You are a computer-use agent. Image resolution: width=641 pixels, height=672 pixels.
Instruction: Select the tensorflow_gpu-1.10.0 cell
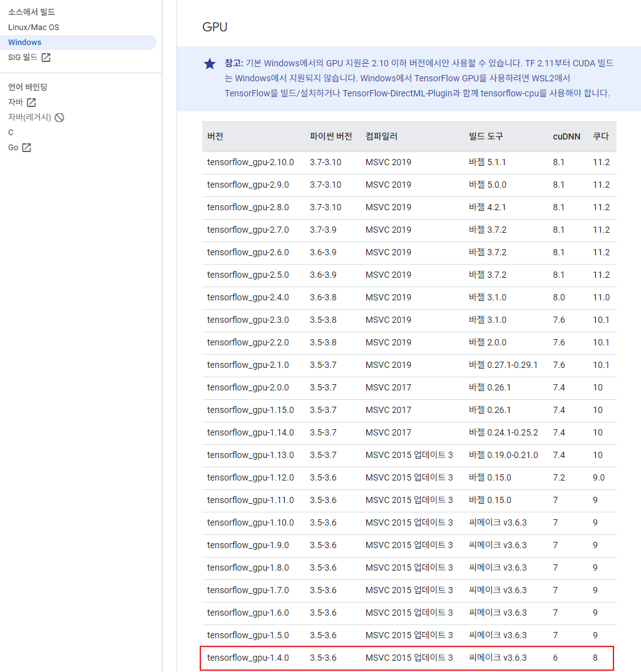tap(250, 522)
